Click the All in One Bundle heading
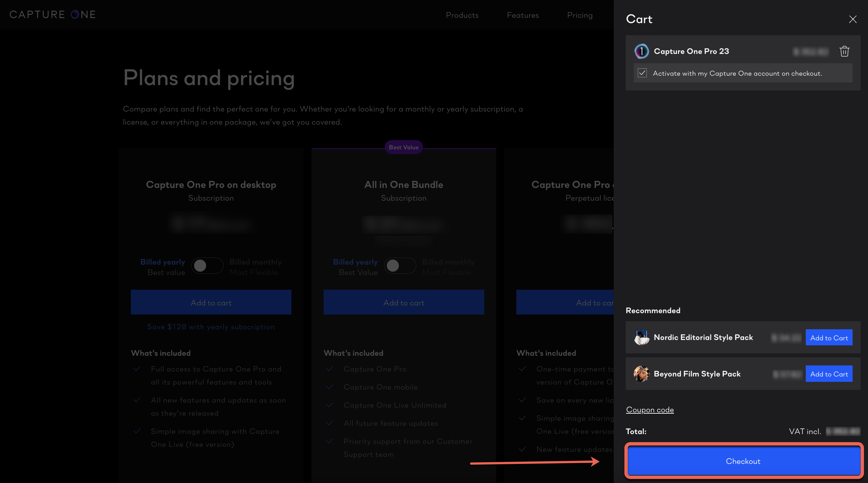868x483 pixels. click(x=404, y=185)
